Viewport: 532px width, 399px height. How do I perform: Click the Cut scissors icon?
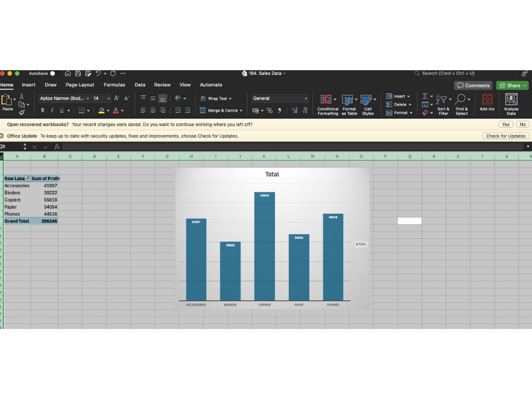tap(21, 96)
